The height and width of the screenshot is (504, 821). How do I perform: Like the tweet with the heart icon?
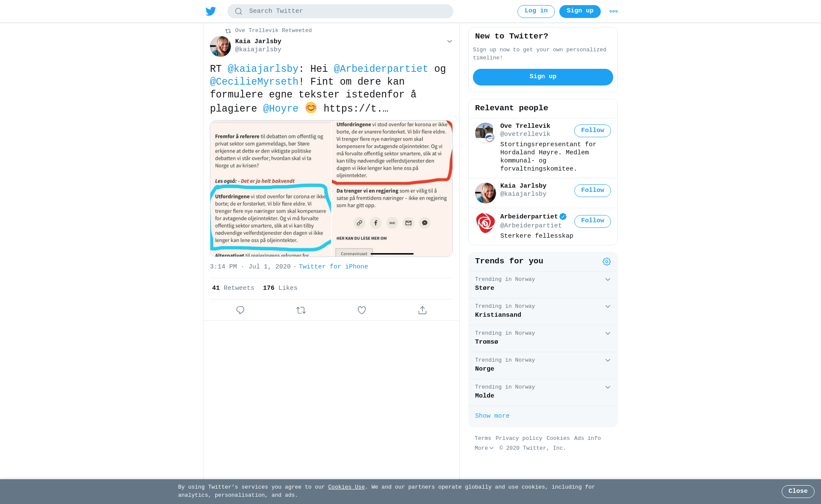click(x=362, y=310)
